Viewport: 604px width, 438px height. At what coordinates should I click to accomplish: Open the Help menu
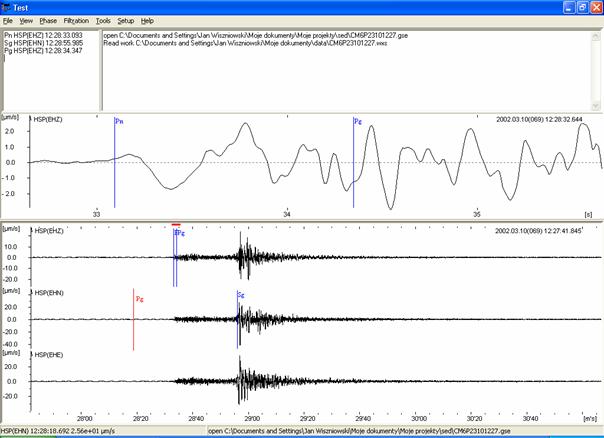click(x=147, y=21)
